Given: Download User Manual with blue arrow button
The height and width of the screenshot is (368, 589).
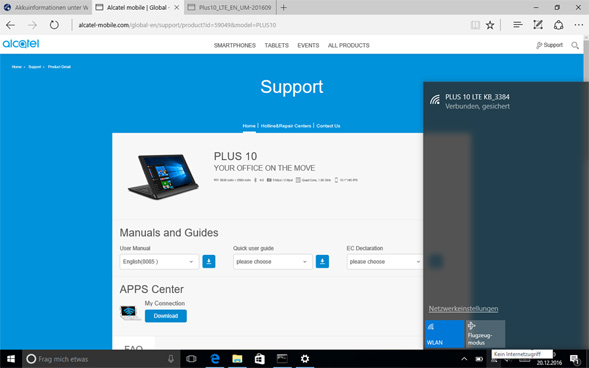Looking at the screenshot, I should pyautogui.click(x=209, y=261).
